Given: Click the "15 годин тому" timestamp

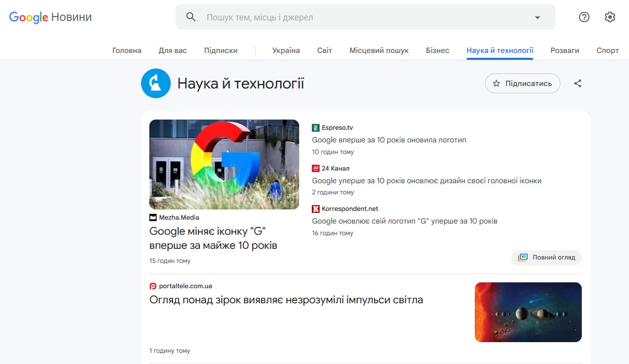Looking at the screenshot, I should (170, 261).
